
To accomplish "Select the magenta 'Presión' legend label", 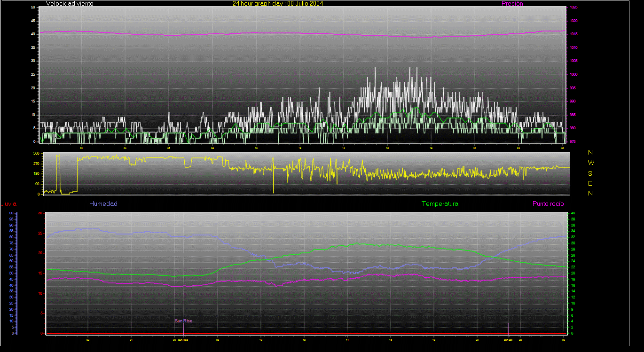I will (x=512, y=3).
